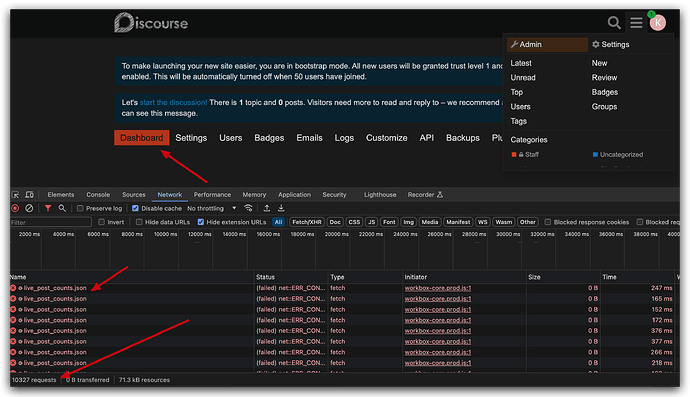The image size is (690, 397).
Task: Open the user avatar K menu
Action: click(657, 23)
